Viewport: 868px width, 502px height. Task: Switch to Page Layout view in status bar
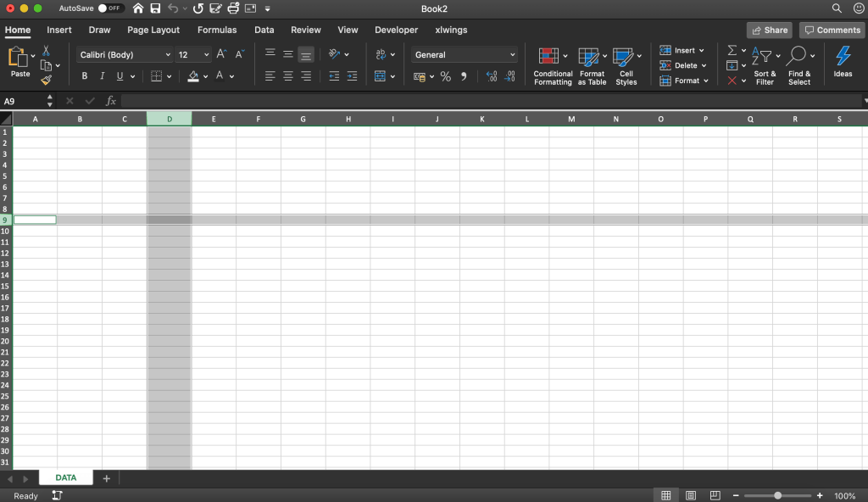coord(691,495)
